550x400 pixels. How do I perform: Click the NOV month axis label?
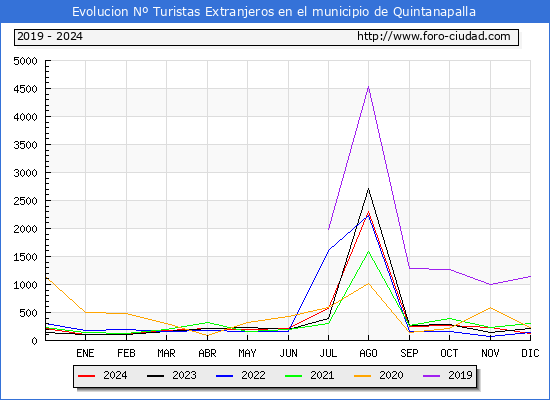490,353
